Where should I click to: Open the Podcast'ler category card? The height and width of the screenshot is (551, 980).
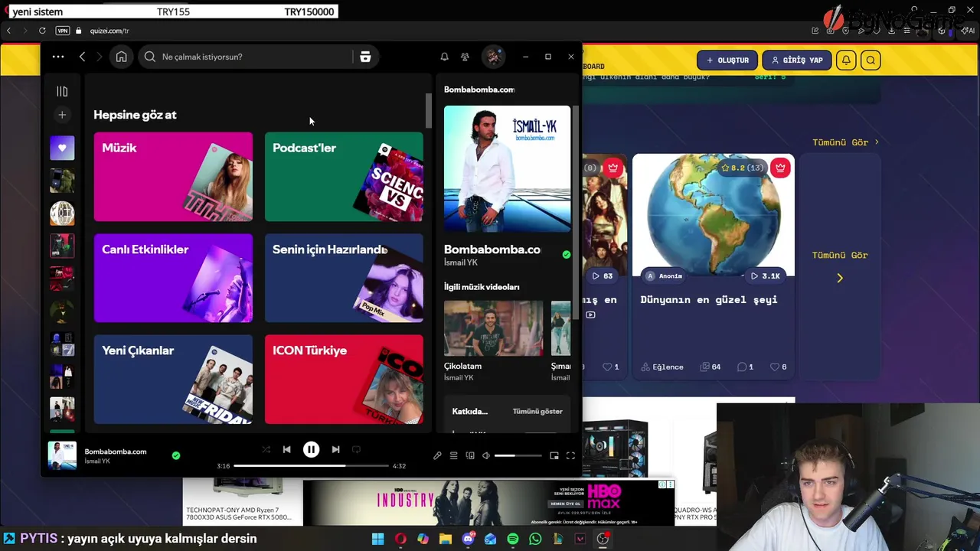pos(344,177)
